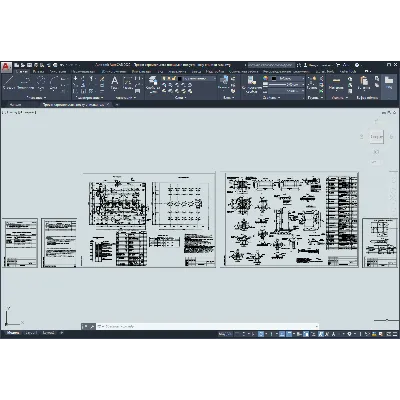Click the Match Properties icon
400x400 pixels.
click(x=251, y=84)
